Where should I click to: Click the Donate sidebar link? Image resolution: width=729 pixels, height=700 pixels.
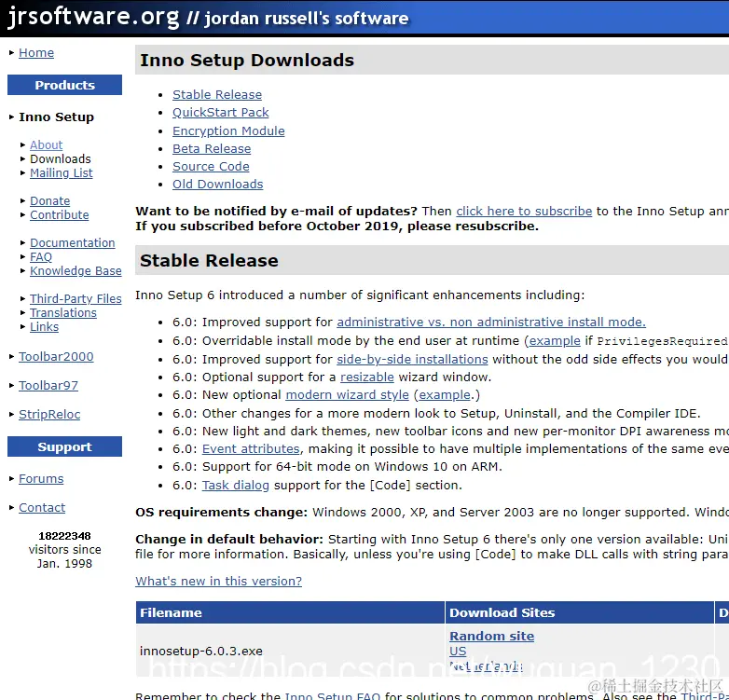pyautogui.click(x=49, y=200)
